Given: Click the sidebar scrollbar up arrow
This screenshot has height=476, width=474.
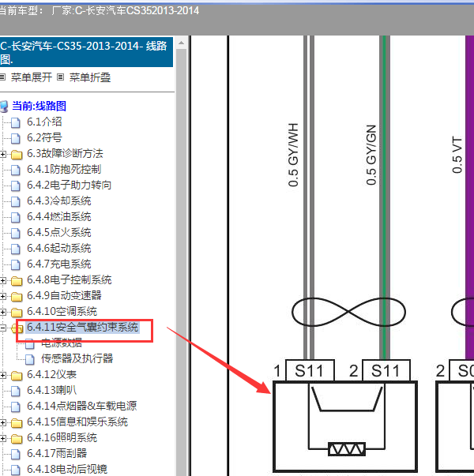Looking at the screenshot, I should (x=182, y=43).
